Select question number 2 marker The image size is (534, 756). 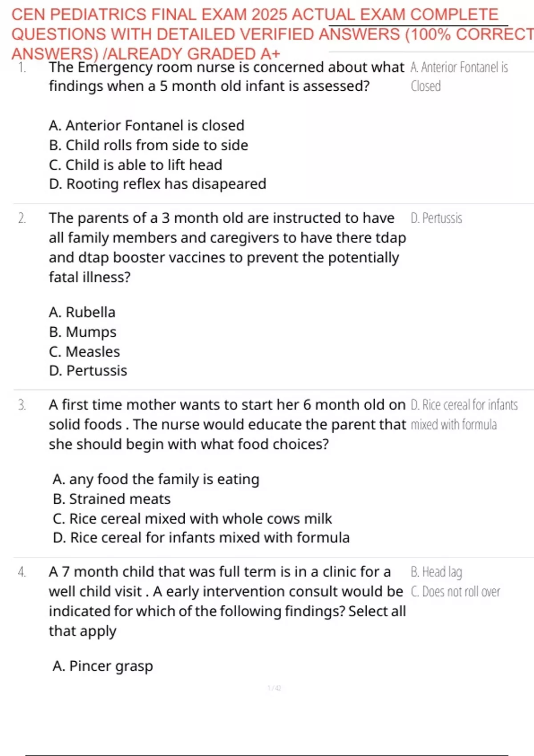pos(22,218)
